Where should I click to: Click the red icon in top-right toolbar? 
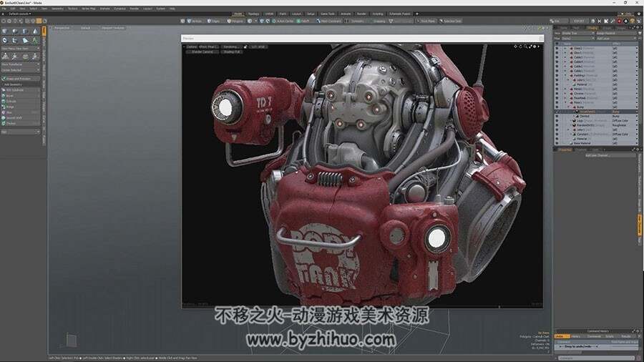[x=620, y=21]
